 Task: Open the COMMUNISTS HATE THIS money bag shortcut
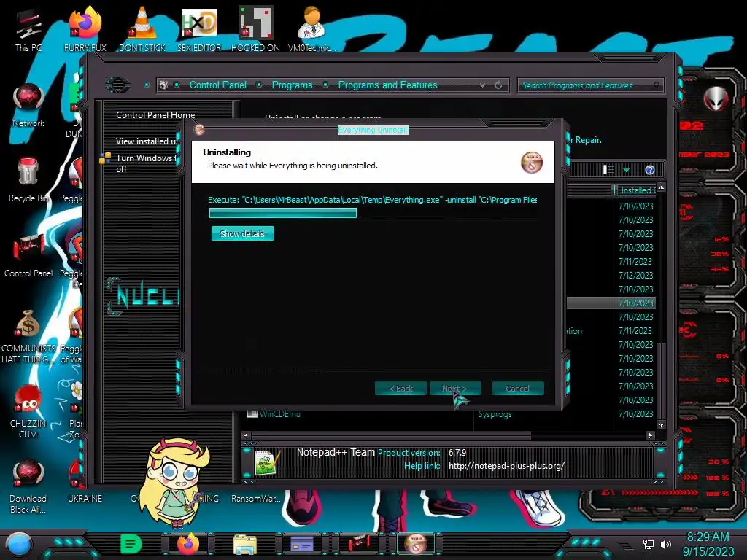pos(28,336)
